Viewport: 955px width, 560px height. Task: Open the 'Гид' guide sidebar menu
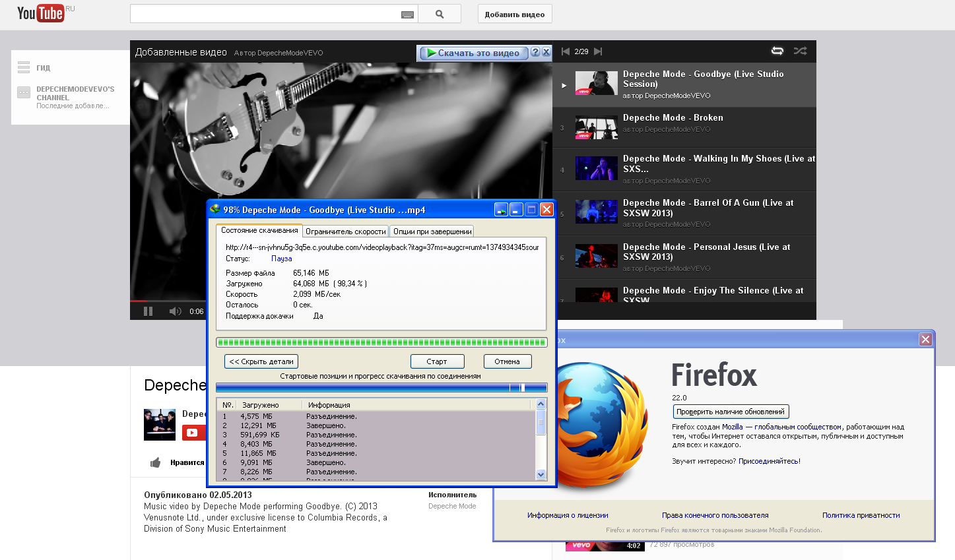[24, 67]
